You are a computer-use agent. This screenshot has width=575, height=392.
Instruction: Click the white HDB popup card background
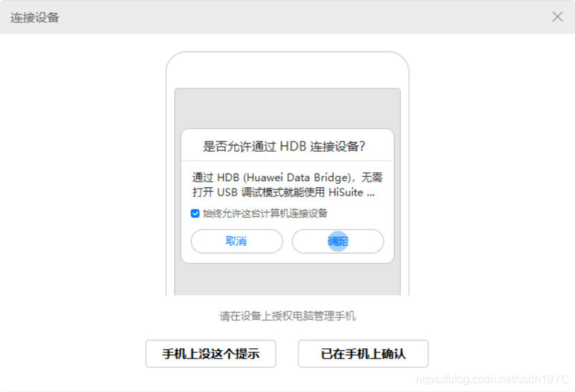coord(287,196)
